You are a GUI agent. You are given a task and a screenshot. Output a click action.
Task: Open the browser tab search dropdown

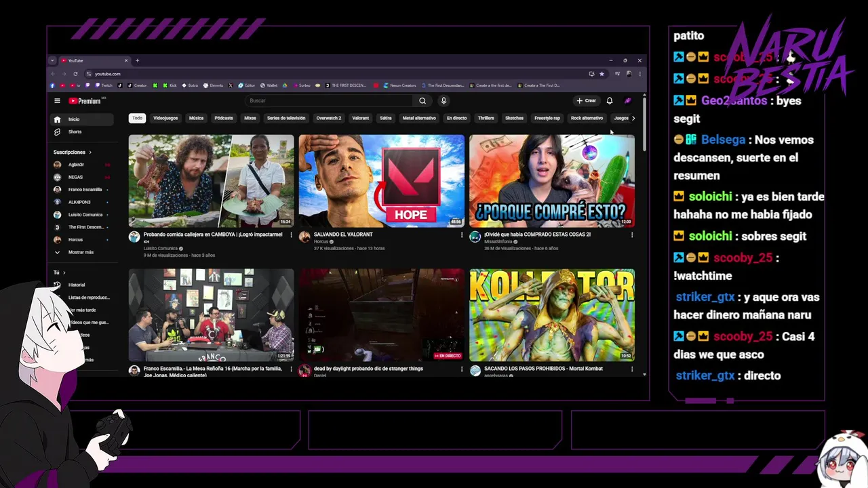click(52, 60)
